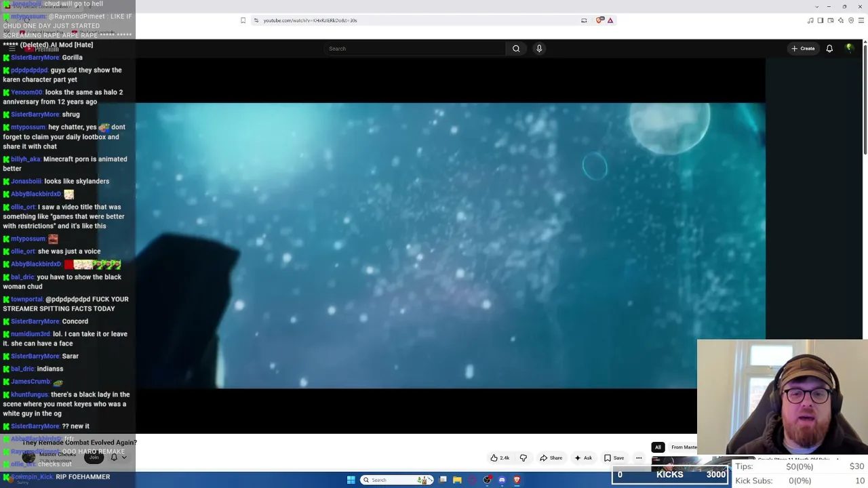Open File Explorer from the taskbar
The image size is (868, 488).
coord(457,480)
